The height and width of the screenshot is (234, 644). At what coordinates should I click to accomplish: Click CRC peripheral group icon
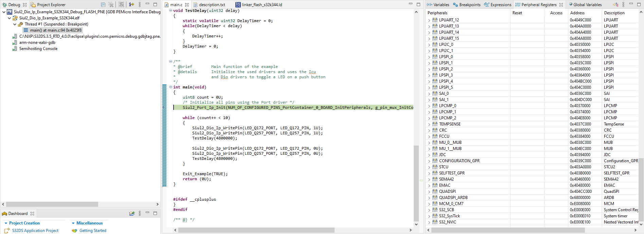pyautogui.click(x=435, y=130)
